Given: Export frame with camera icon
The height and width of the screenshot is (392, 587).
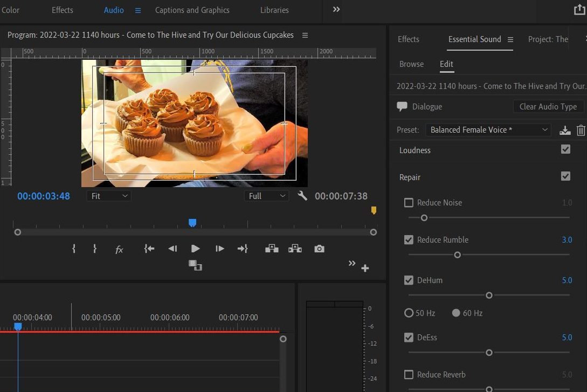Looking at the screenshot, I should coord(319,249).
